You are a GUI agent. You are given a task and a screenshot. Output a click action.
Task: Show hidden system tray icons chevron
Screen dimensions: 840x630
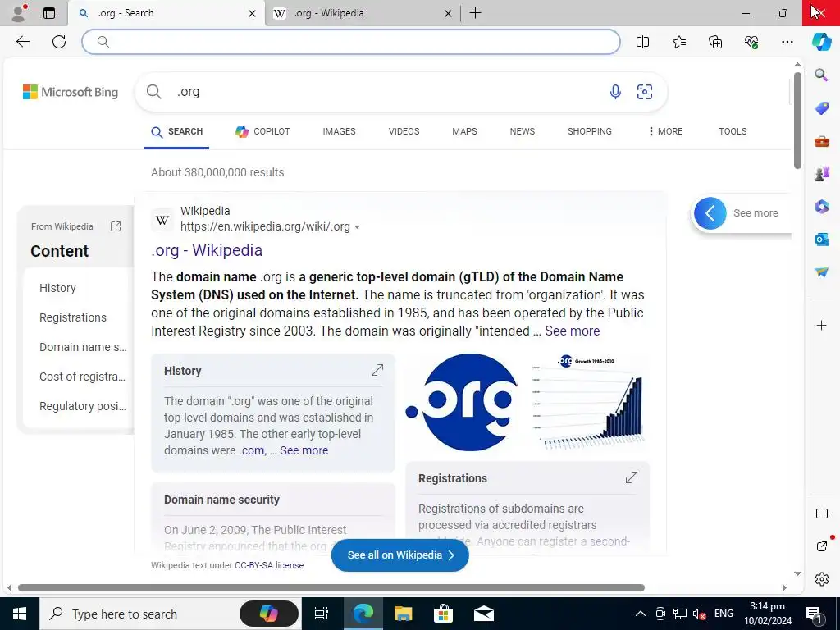(640, 614)
